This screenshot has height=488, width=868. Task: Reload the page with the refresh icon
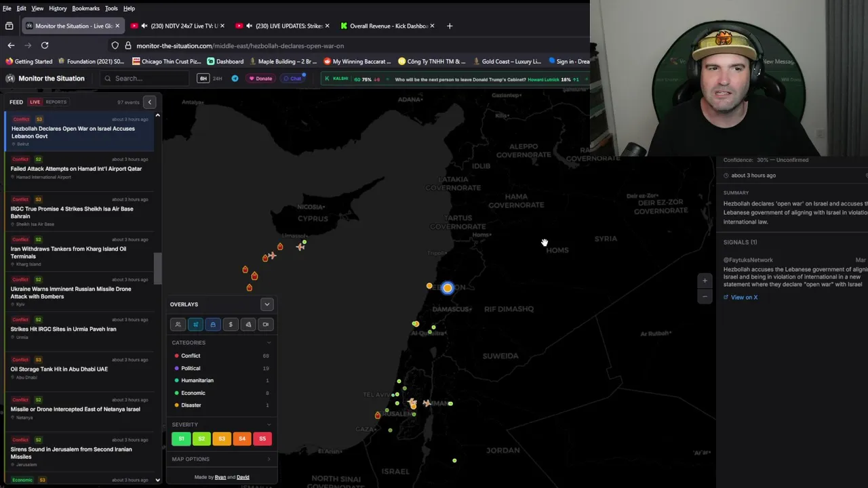(x=45, y=45)
